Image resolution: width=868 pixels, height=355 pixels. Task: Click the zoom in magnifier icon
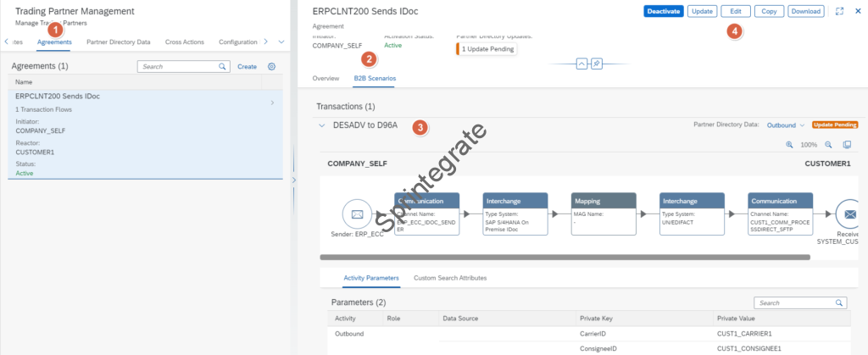click(790, 145)
